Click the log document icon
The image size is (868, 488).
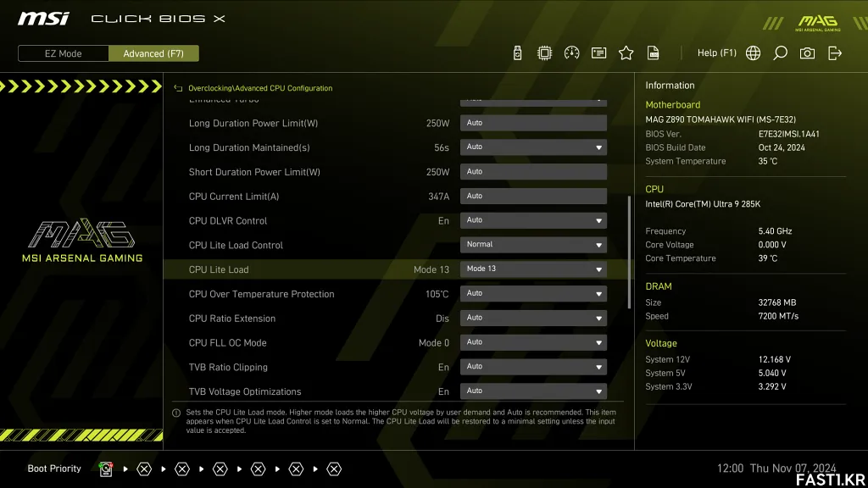pyautogui.click(x=654, y=53)
